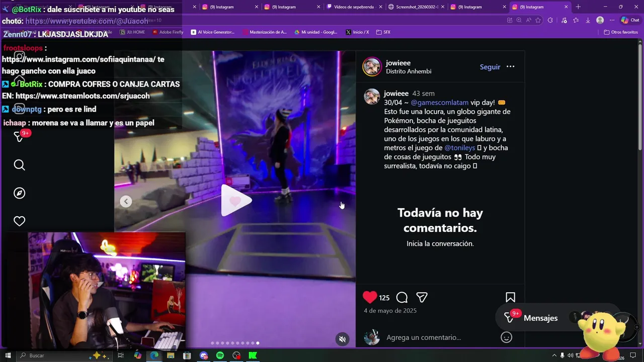Open the Edge settings and more menu
Screen dimensions: 644x362
pyautogui.click(x=612, y=20)
